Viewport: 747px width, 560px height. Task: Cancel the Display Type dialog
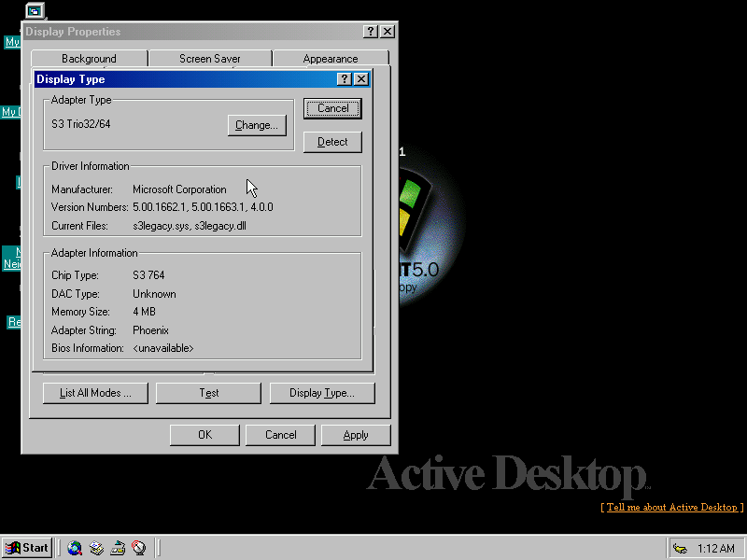332,108
